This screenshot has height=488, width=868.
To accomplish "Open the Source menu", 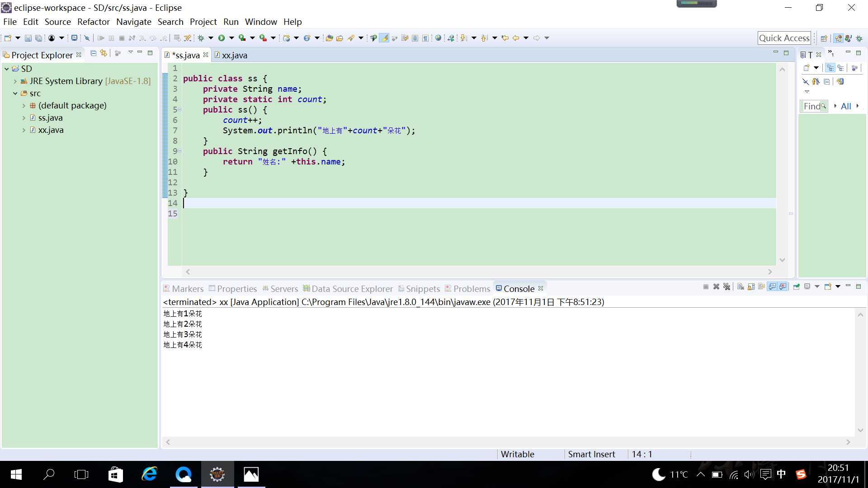I will pyautogui.click(x=57, y=21).
